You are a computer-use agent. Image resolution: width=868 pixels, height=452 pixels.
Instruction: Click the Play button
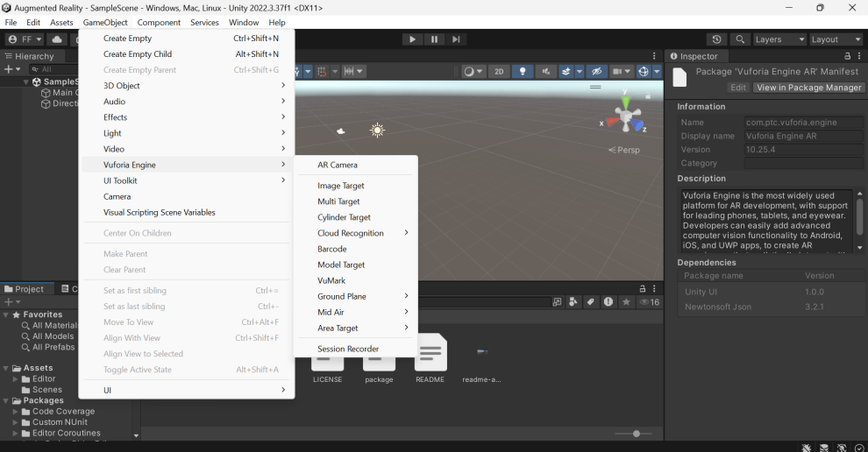tap(412, 39)
